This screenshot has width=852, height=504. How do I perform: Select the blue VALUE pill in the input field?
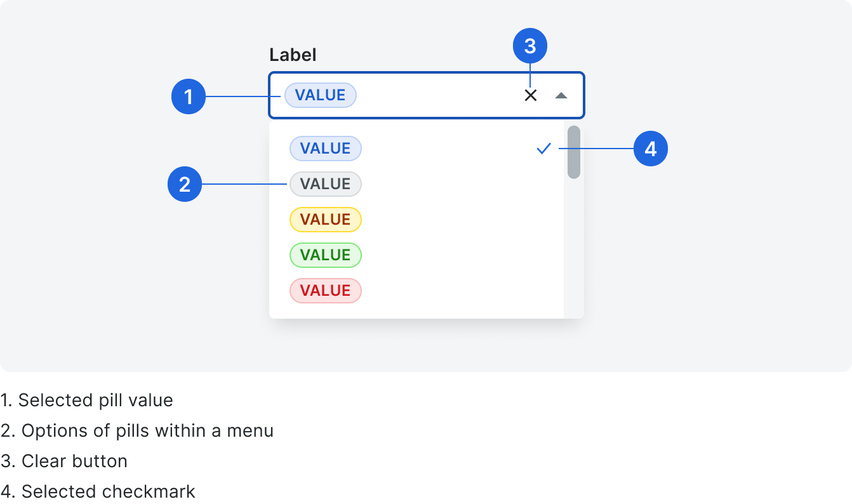pos(321,95)
